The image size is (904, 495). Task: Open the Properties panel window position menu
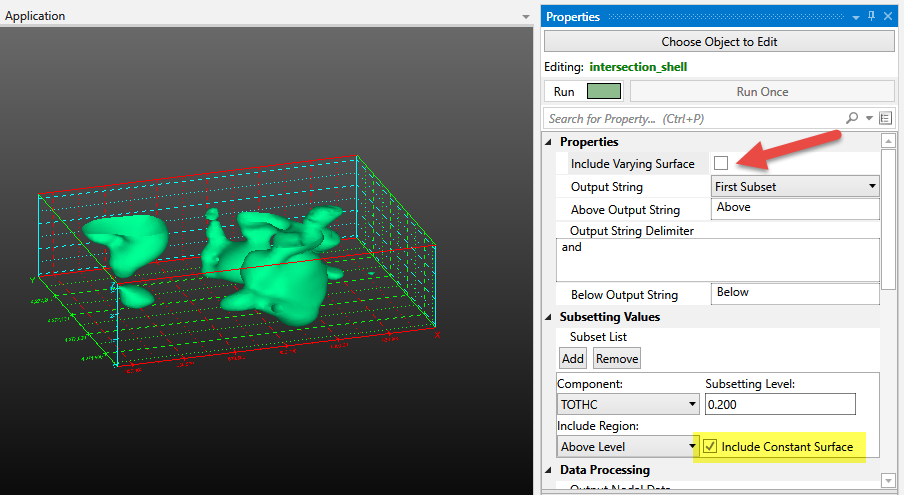click(x=855, y=17)
